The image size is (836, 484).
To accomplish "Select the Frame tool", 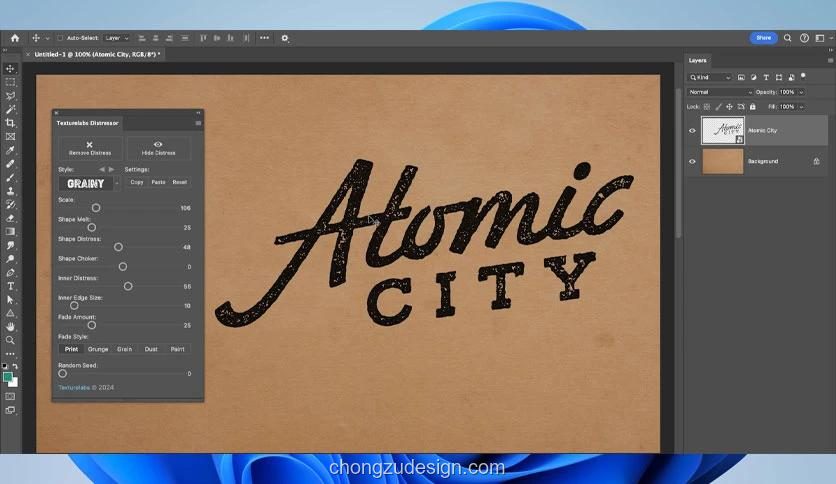I will pos(10,137).
